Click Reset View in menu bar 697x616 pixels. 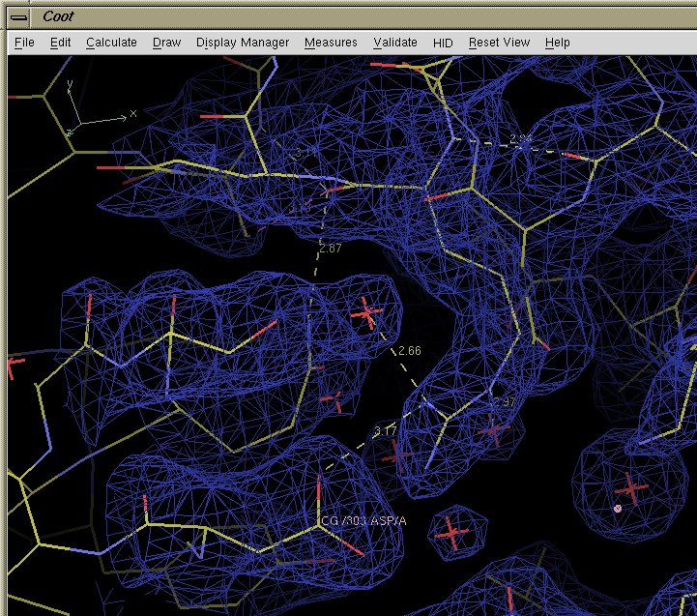499,43
